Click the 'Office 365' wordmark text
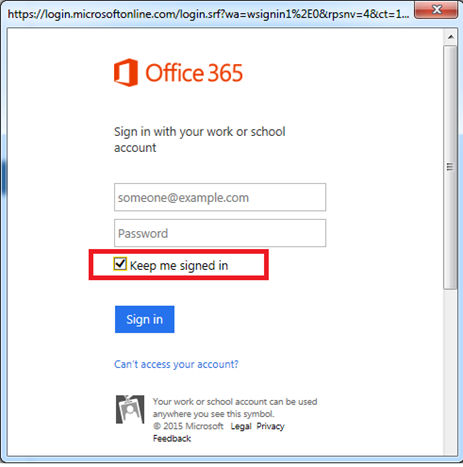Image resolution: width=463 pixels, height=467 pixels. 194,73
